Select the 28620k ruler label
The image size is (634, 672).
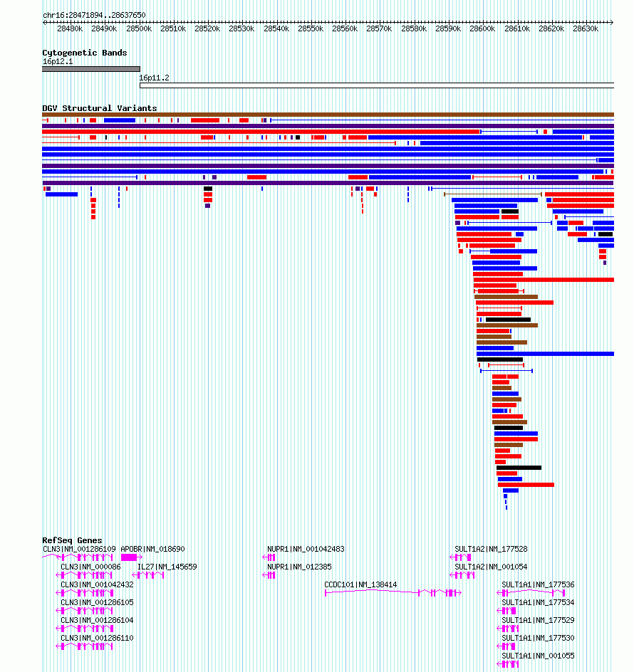point(551,28)
